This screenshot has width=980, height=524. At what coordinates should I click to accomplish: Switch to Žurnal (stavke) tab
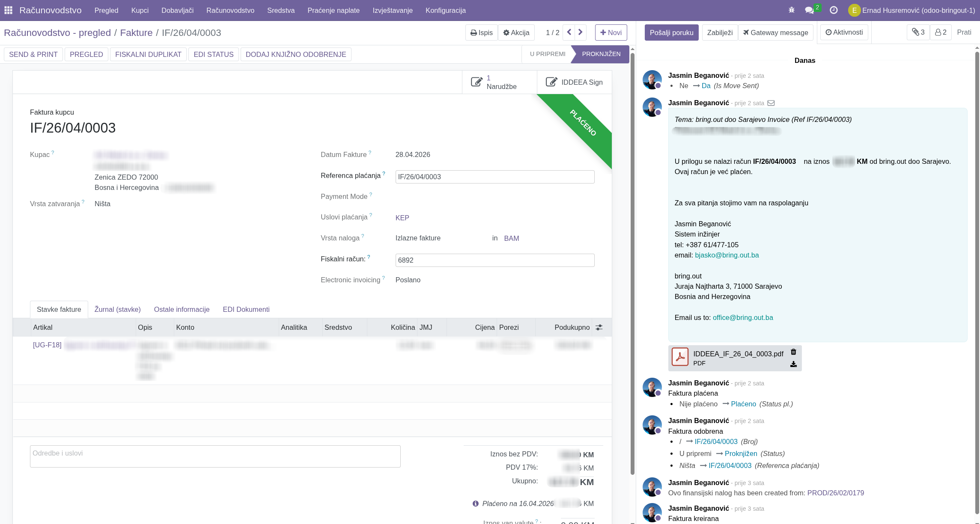point(117,309)
